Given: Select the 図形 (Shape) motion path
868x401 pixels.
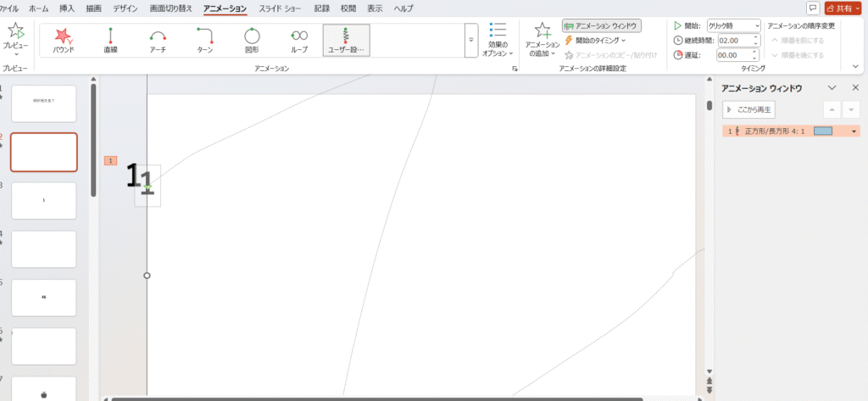Looking at the screenshot, I should [x=252, y=40].
